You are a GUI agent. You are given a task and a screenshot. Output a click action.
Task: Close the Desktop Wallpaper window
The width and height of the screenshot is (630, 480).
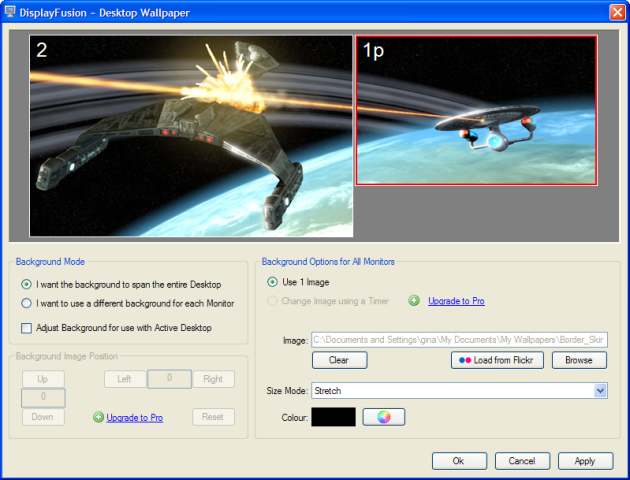click(x=617, y=12)
